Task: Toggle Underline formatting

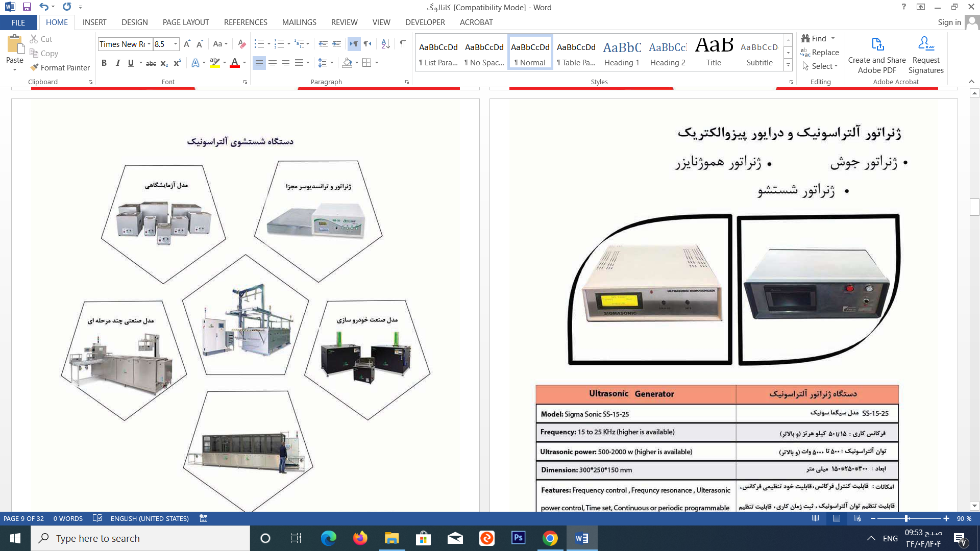Action: [x=131, y=63]
